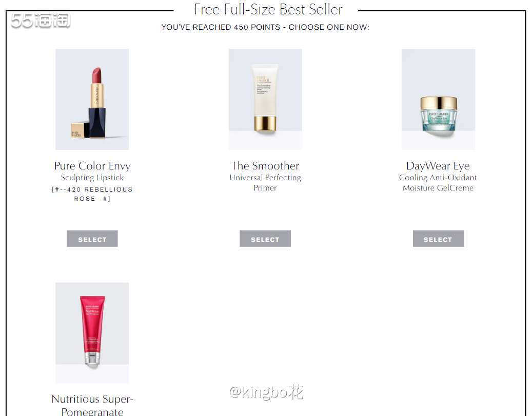
Task: Select The Smoother primer reward
Action: coord(265,239)
